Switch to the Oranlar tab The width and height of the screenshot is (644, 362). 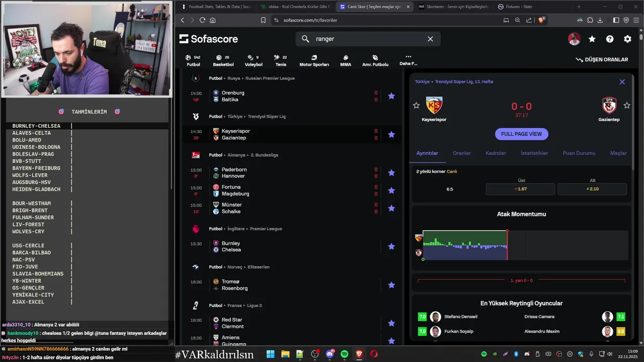click(x=461, y=153)
